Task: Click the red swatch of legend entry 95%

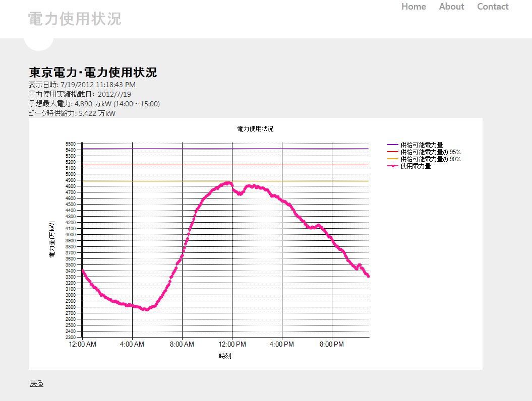Action: (392, 152)
